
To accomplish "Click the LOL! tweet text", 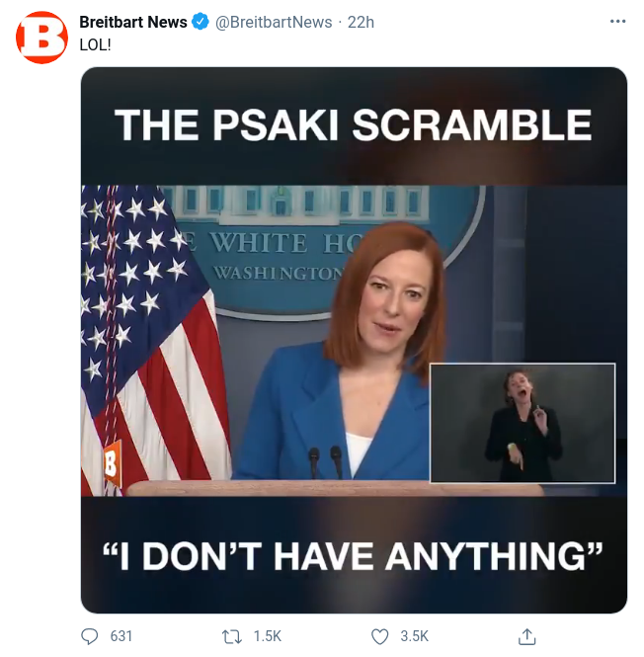I will (96, 44).
